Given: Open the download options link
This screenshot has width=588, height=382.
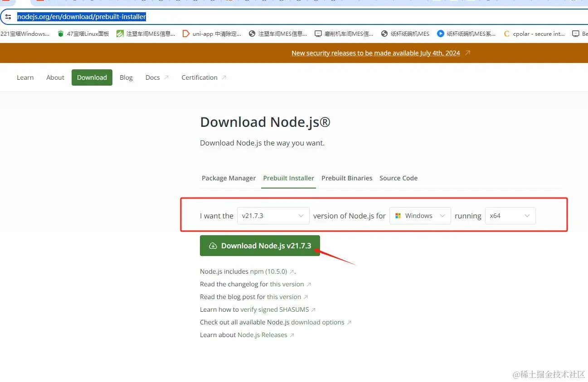Looking at the screenshot, I should [x=321, y=322].
